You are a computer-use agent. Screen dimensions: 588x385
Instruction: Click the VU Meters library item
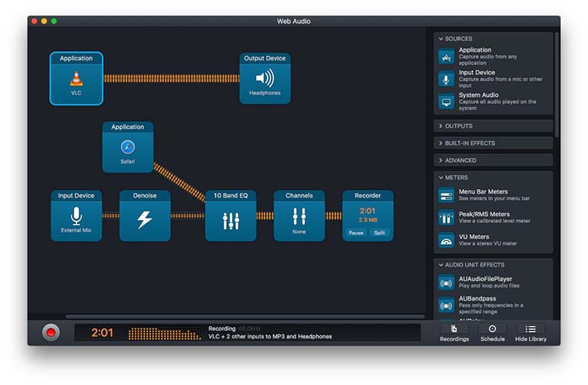click(493, 241)
